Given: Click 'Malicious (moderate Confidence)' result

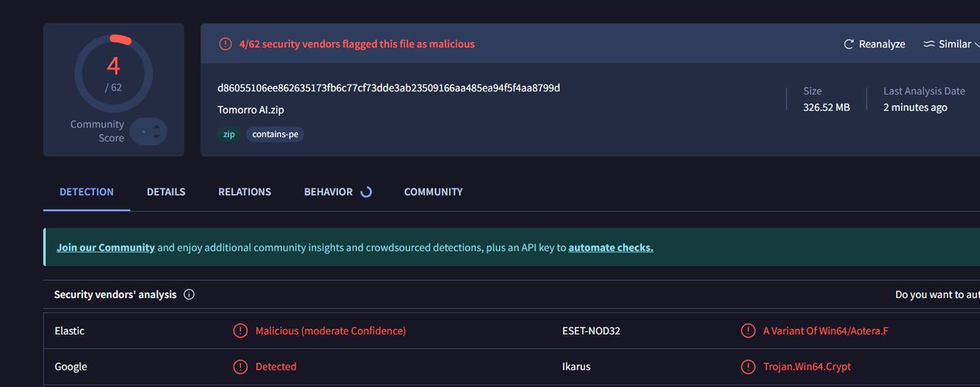Looking at the screenshot, I should [331, 331].
